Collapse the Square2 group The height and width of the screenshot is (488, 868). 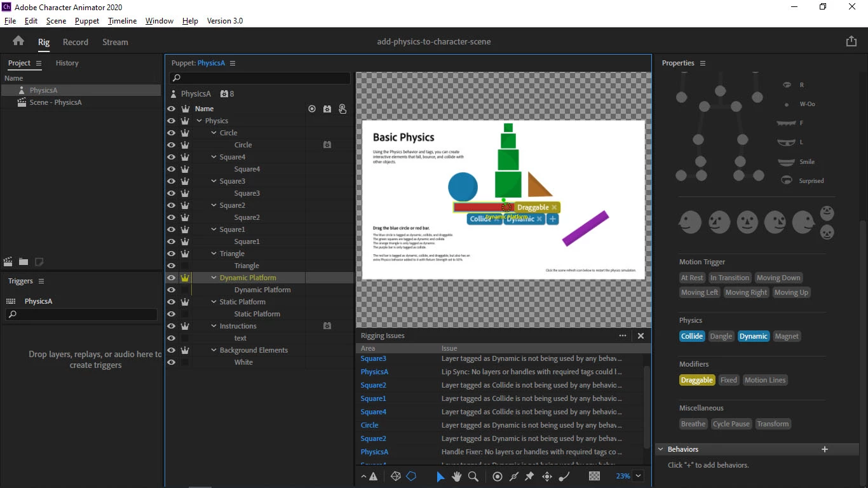click(x=214, y=205)
